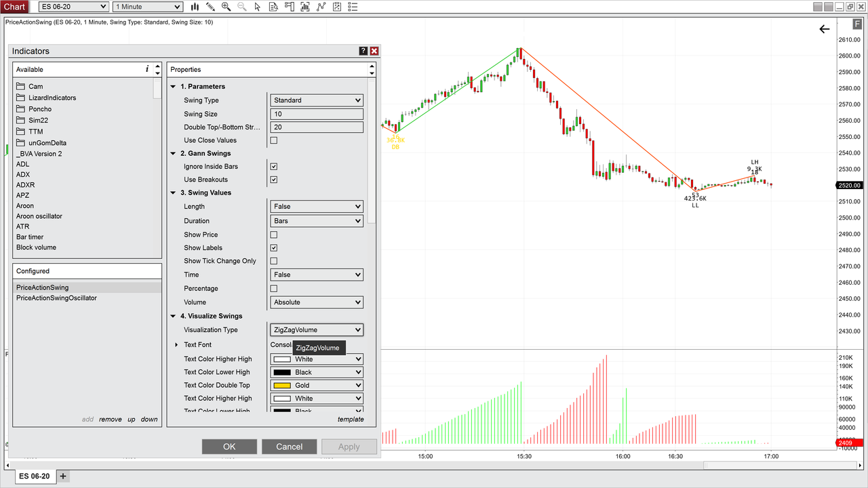Uncheck Show Labels
868x488 pixels.
coord(274,248)
